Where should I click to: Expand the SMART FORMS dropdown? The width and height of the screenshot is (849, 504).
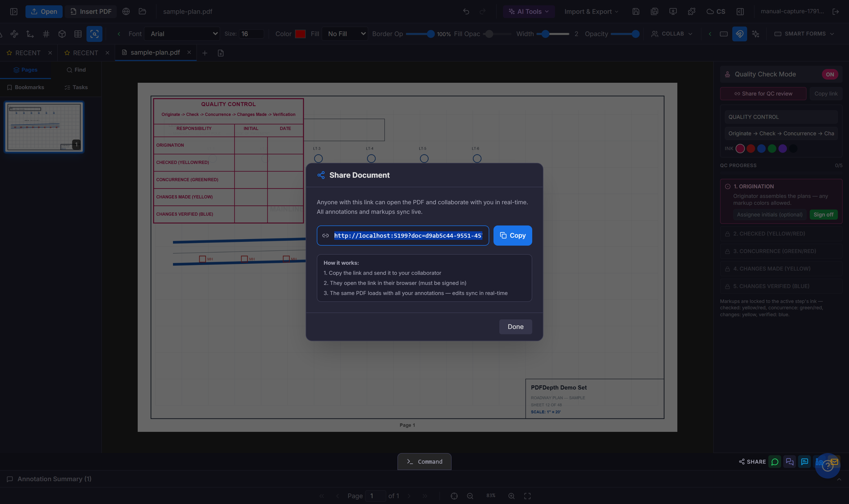click(x=804, y=34)
